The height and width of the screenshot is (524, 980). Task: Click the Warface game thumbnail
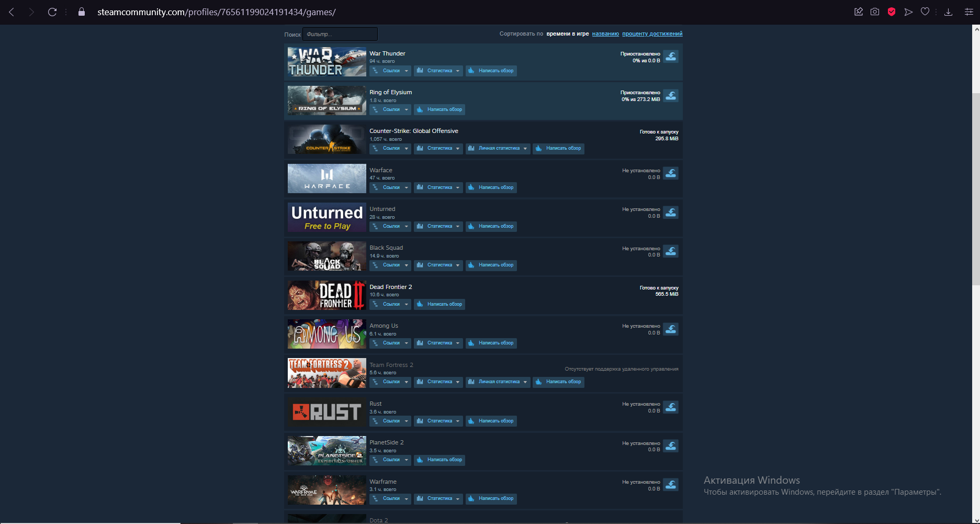pos(327,179)
